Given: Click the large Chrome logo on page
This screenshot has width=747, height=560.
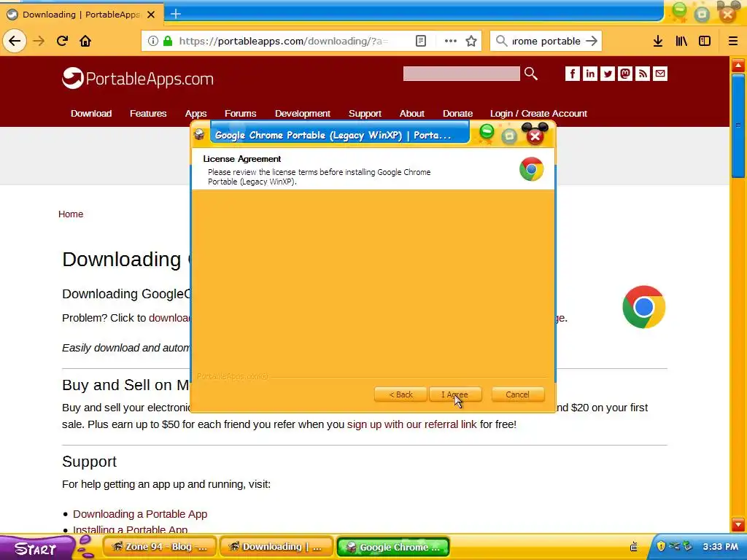Looking at the screenshot, I should pyautogui.click(x=643, y=307).
